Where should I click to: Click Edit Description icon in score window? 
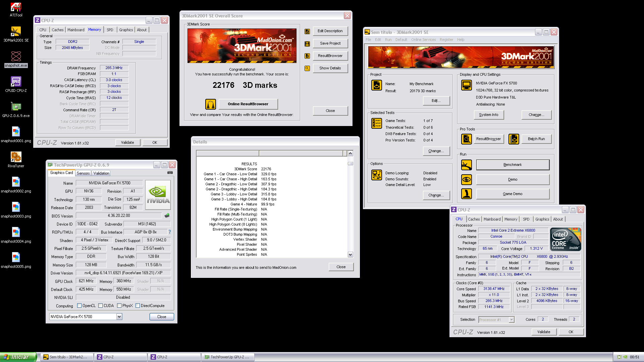point(307,31)
